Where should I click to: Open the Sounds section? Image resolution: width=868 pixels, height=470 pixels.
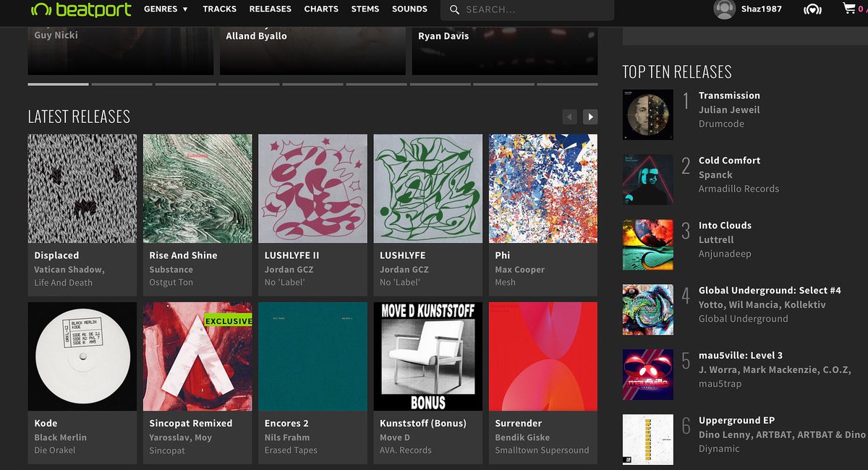pyautogui.click(x=409, y=9)
